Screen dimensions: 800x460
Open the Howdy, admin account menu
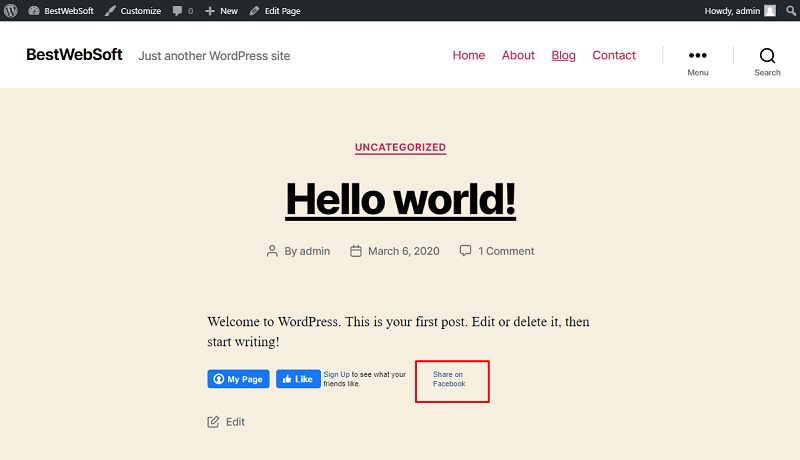coord(740,11)
